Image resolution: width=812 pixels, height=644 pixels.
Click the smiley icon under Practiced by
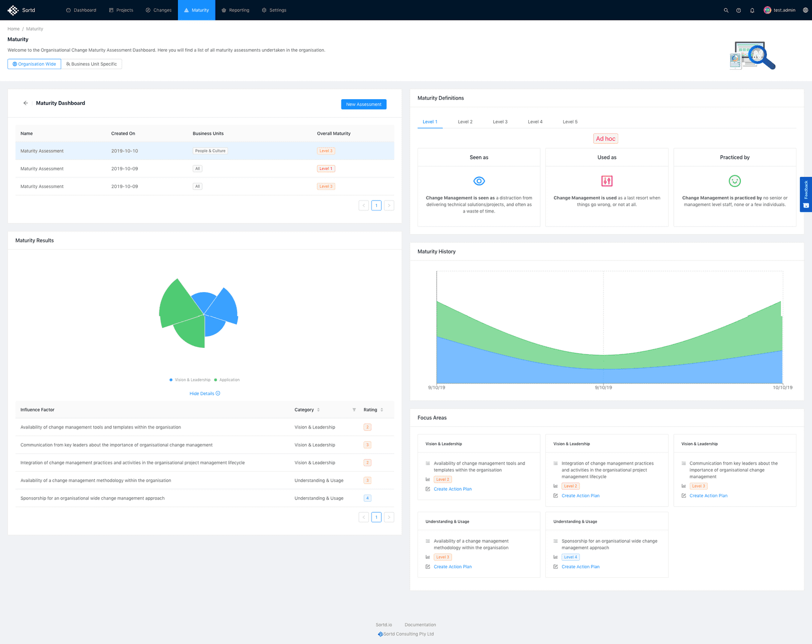(734, 181)
